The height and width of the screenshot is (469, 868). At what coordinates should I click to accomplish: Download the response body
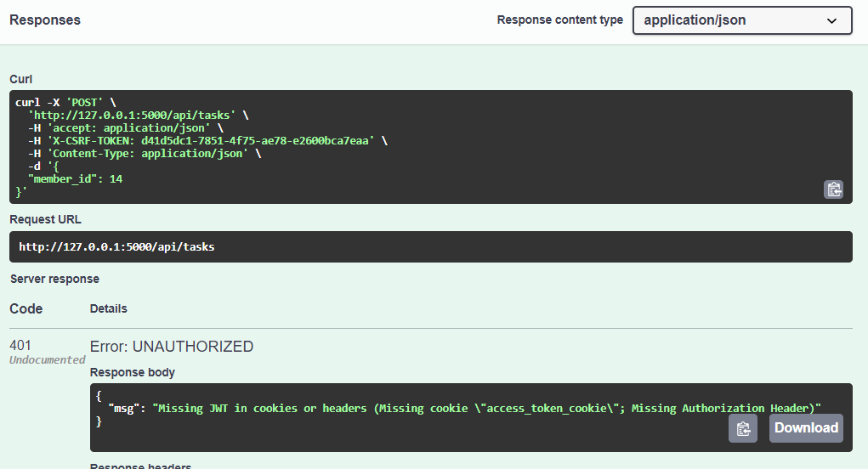tap(806, 428)
